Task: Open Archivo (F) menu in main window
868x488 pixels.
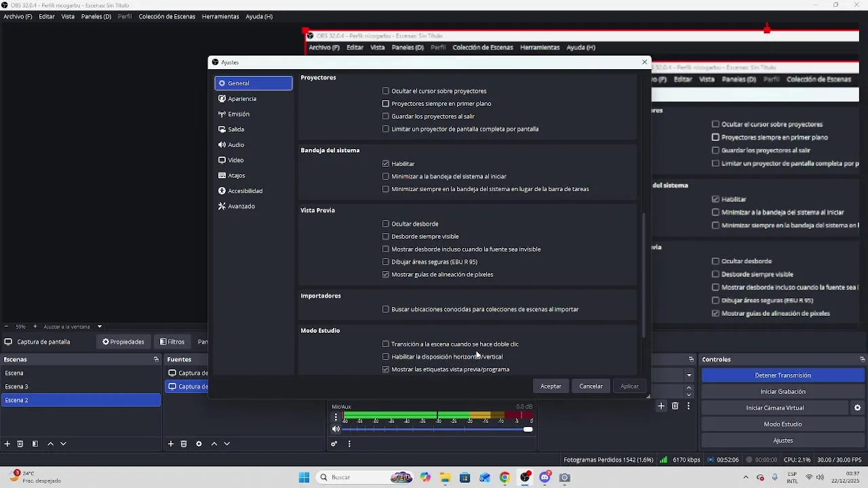Action: click(18, 16)
